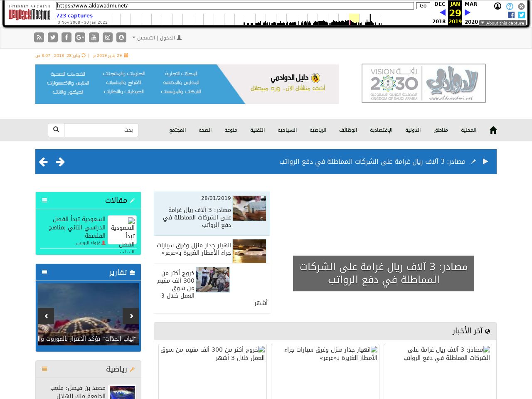Click the search magnifier button

[56, 130]
